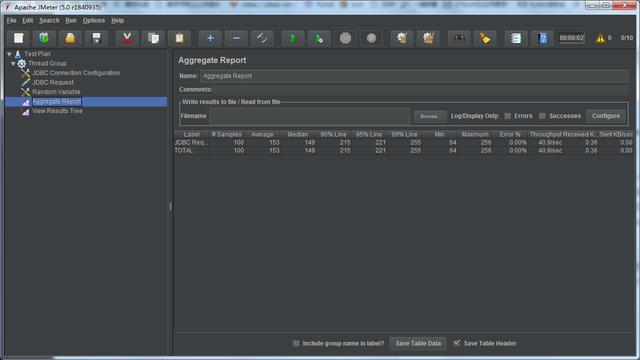Click the Clear results icon
640x360 pixels.
pos(402,38)
